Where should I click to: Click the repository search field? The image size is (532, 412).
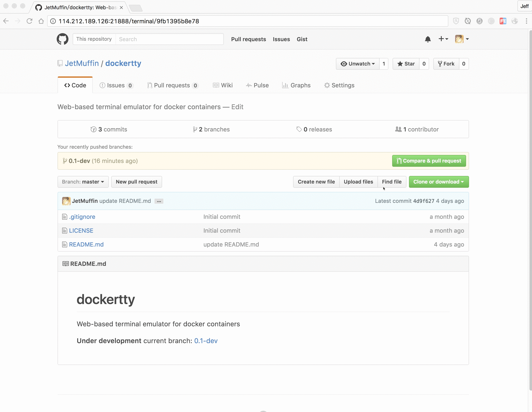(169, 39)
